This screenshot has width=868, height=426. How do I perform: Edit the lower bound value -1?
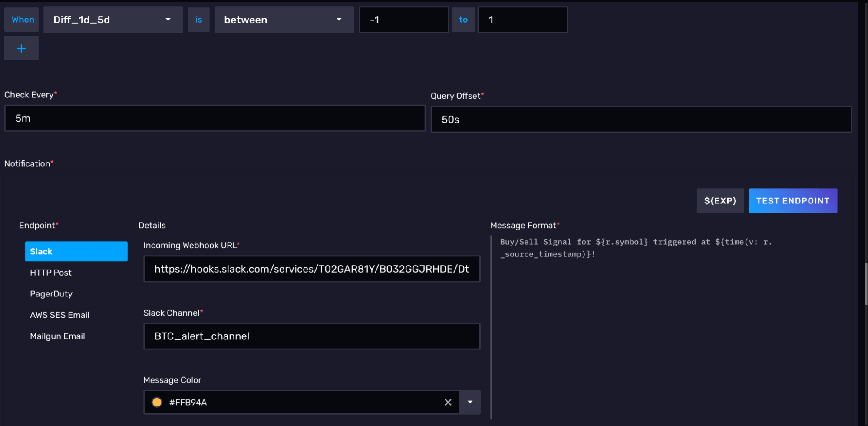coord(403,20)
